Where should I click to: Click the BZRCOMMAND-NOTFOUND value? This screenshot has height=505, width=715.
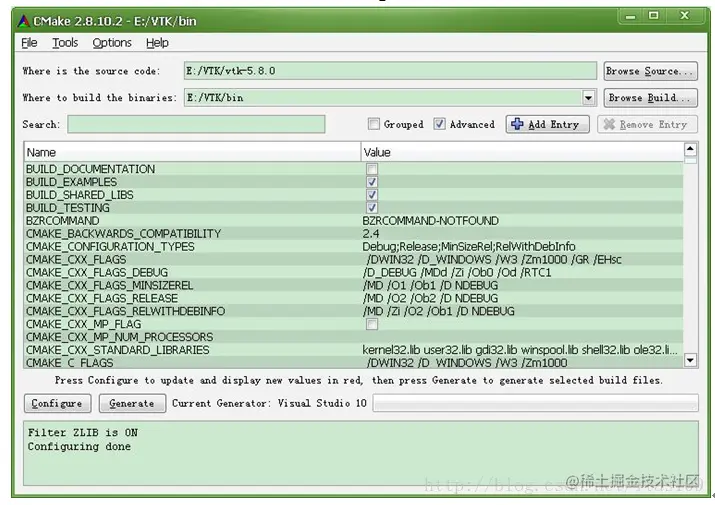[x=430, y=221]
